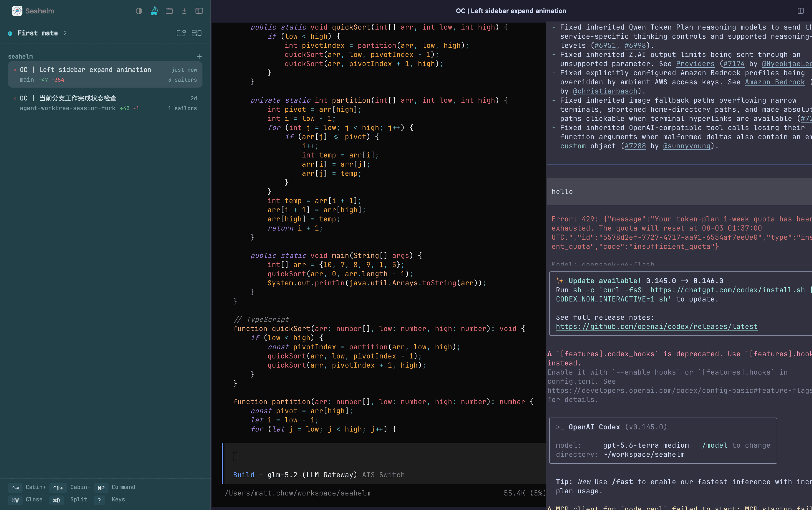Open the @christianbasch mention link

pyautogui.click(x=605, y=91)
